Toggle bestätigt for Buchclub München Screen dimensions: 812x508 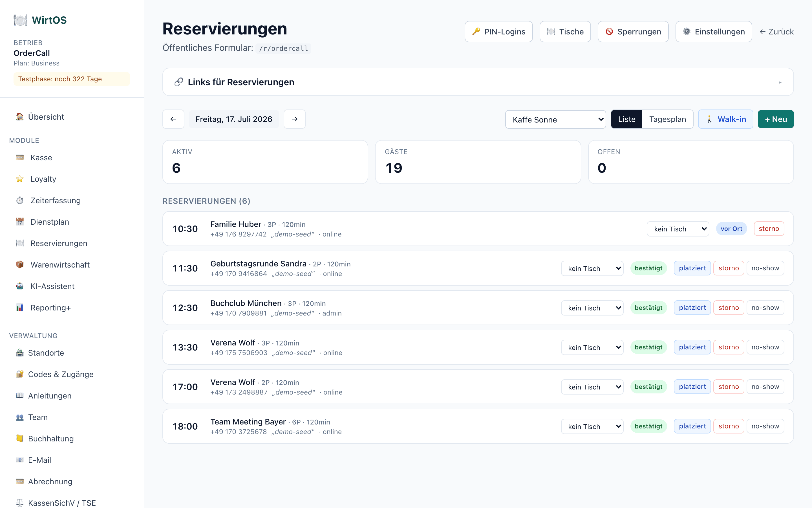(x=648, y=307)
